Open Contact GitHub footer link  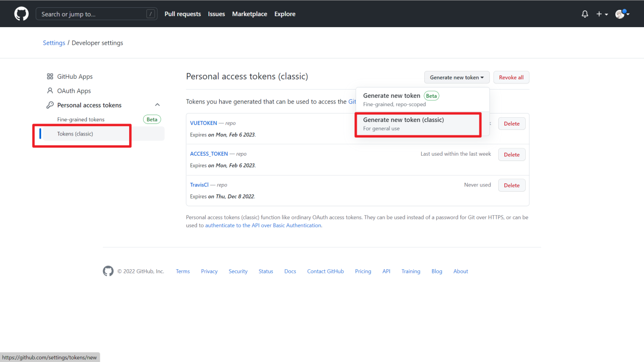[x=325, y=271]
